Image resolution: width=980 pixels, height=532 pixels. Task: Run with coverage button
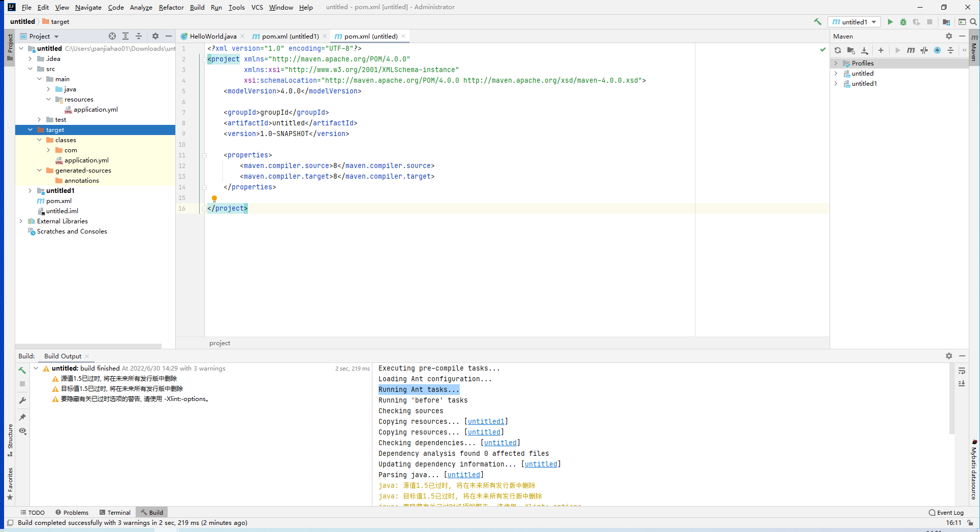[x=916, y=22]
